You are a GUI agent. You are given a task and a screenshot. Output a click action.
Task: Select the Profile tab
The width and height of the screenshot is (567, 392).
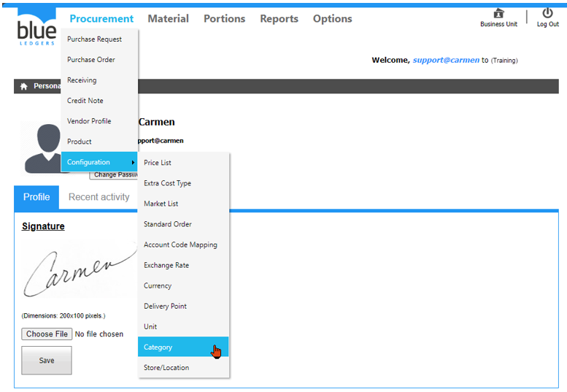coord(36,197)
